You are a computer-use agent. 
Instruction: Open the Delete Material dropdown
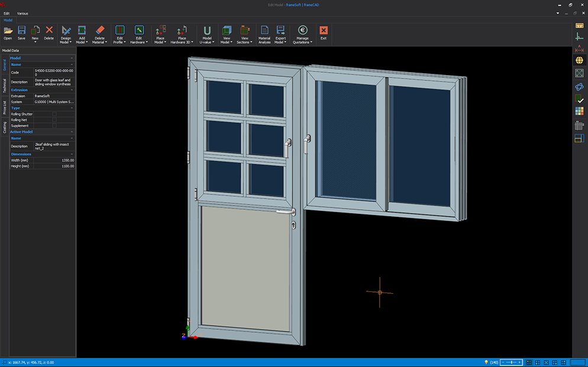(x=100, y=35)
